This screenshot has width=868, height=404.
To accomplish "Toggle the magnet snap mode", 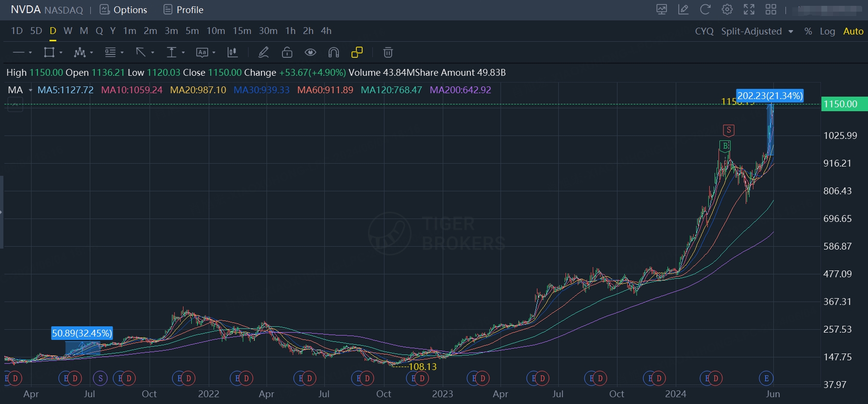I will tap(334, 52).
